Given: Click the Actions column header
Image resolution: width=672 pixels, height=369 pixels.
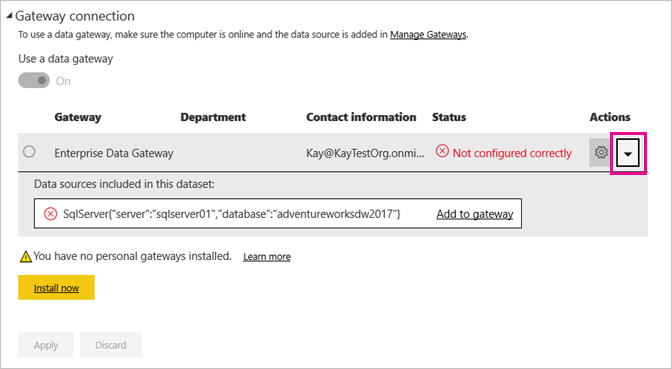Looking at the screenshot, I should pos(610,117).
